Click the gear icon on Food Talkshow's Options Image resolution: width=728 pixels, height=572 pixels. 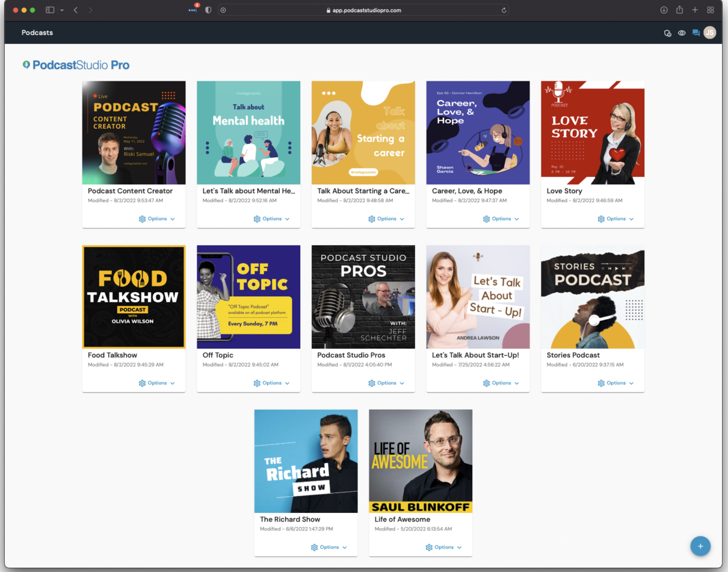tap(143, 382)
